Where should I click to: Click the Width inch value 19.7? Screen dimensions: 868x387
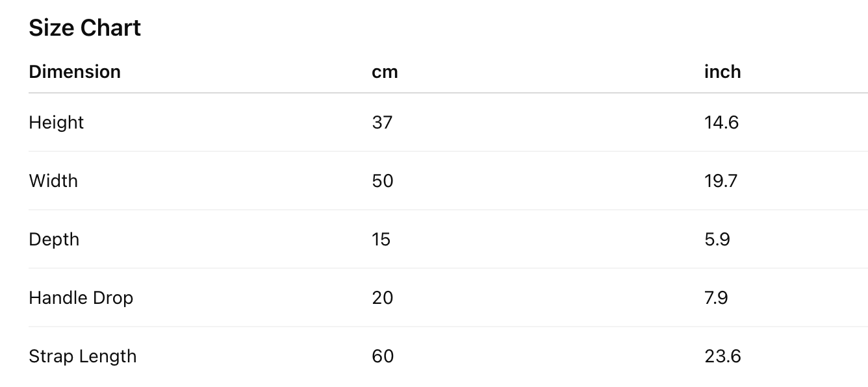[721, 181]
